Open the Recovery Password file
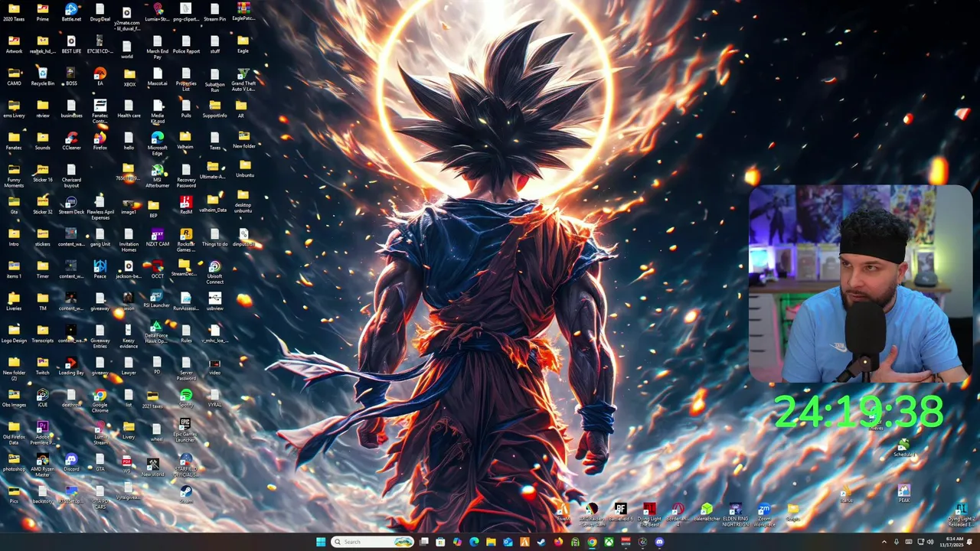The image size is (980, 551). point(186,175)
